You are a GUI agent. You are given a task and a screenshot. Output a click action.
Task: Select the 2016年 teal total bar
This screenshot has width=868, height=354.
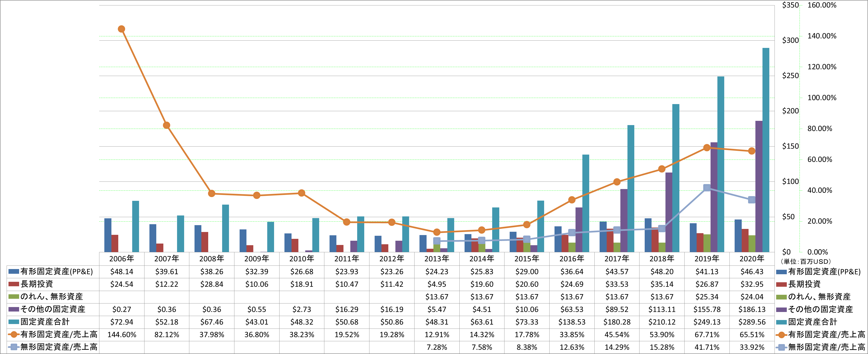586,203
